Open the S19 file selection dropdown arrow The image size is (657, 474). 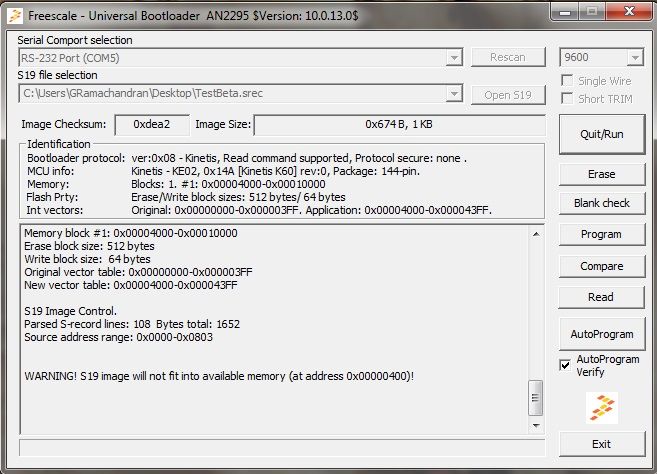[x=454, y=93]
